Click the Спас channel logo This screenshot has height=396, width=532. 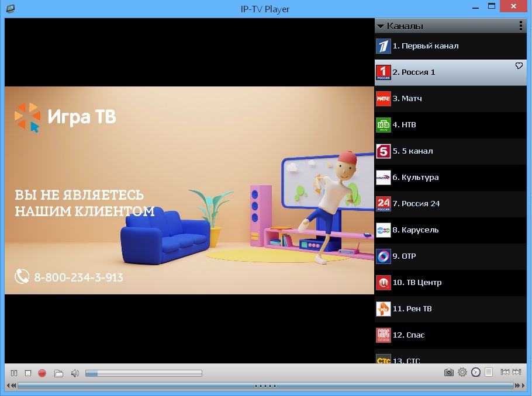[x=384, y=335]
